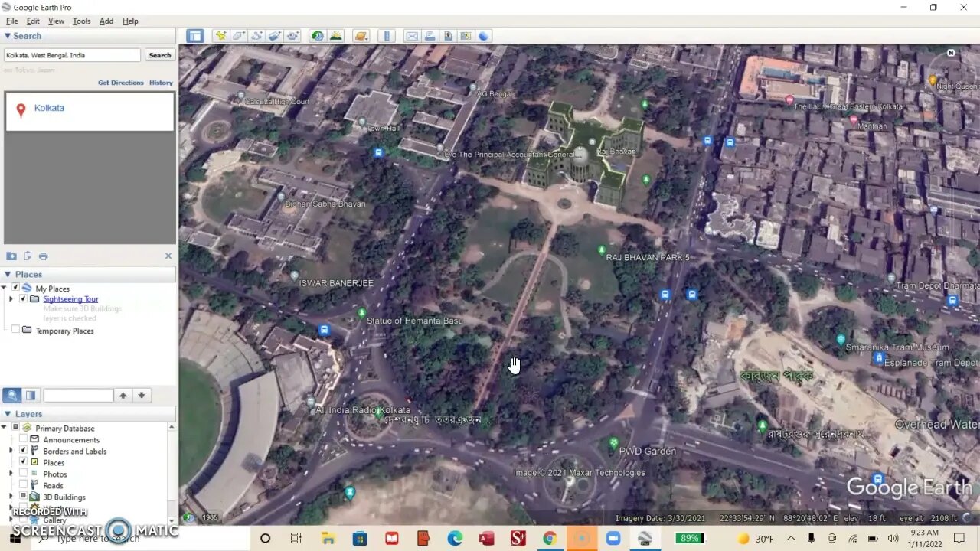This screenshot has height=551, width=980.
Task: Collapse the Layers panel
Action: [8, 414]
